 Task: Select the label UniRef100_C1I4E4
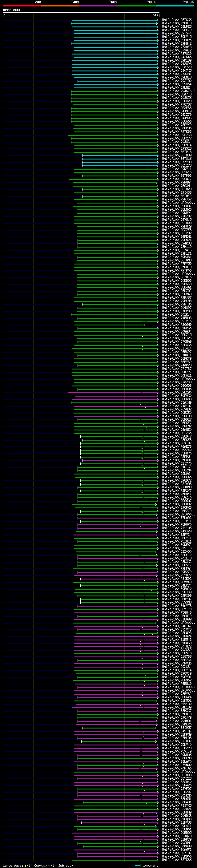coord(177,349)
